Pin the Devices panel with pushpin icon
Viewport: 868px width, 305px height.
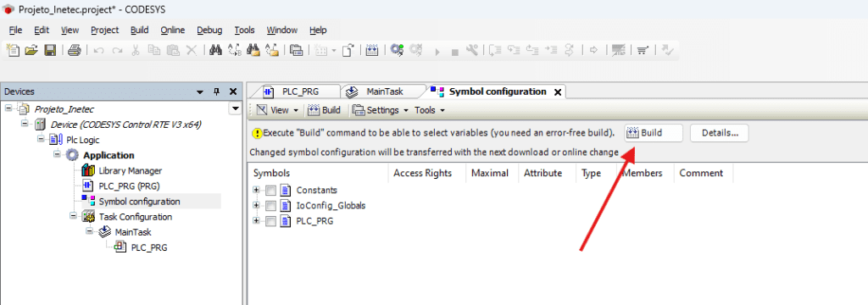tap(216, 91)
